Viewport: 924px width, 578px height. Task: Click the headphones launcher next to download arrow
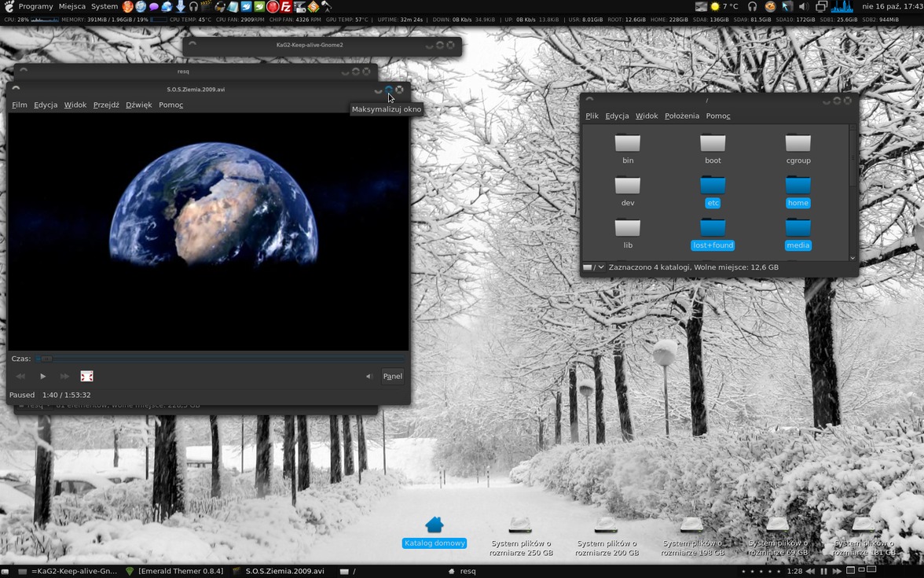pyautogui.click(x=193, y=7)
